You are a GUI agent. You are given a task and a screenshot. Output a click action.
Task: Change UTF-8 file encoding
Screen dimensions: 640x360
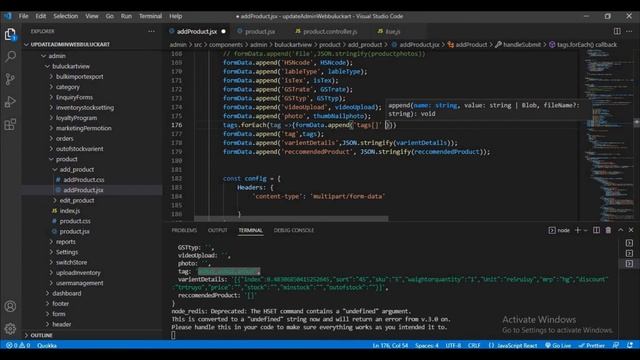click(453, 345)
